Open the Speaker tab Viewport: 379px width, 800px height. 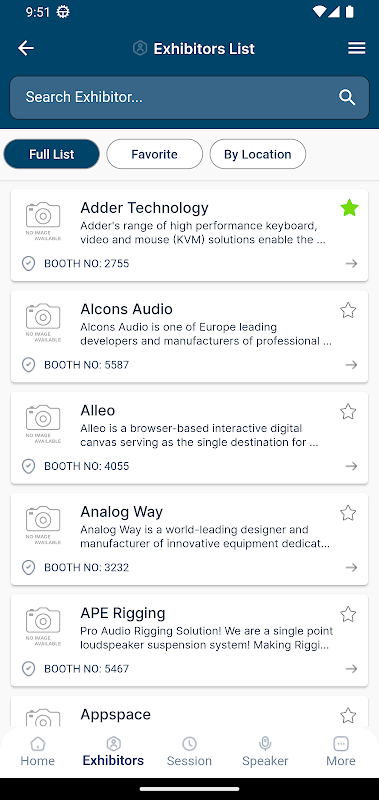265,752
